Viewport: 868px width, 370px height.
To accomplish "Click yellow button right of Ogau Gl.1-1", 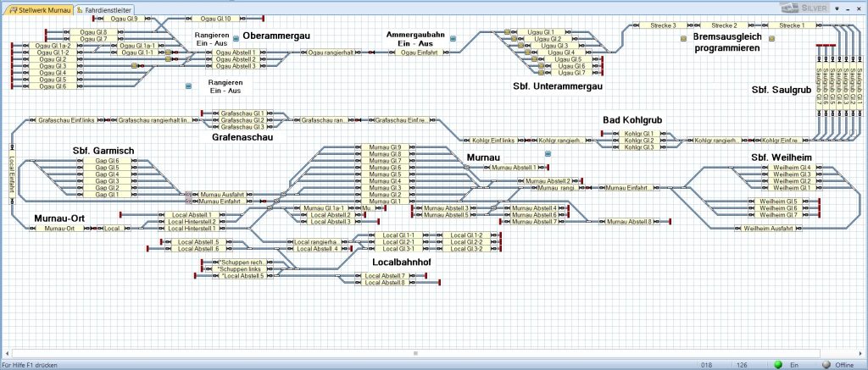I will tap(169, 52).
